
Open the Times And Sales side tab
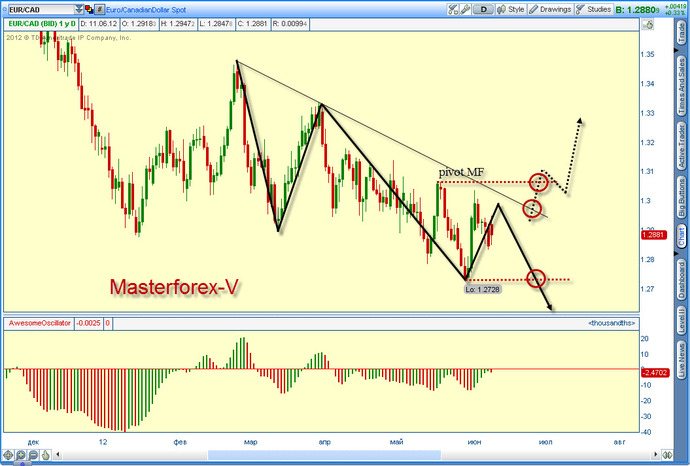[x=682, y=86]
